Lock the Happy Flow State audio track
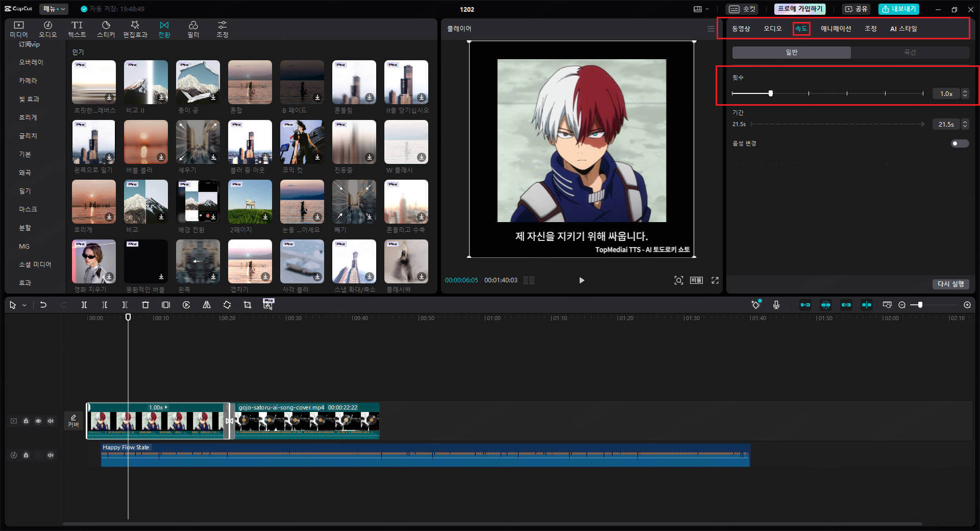980x531 pixels. 26,455
